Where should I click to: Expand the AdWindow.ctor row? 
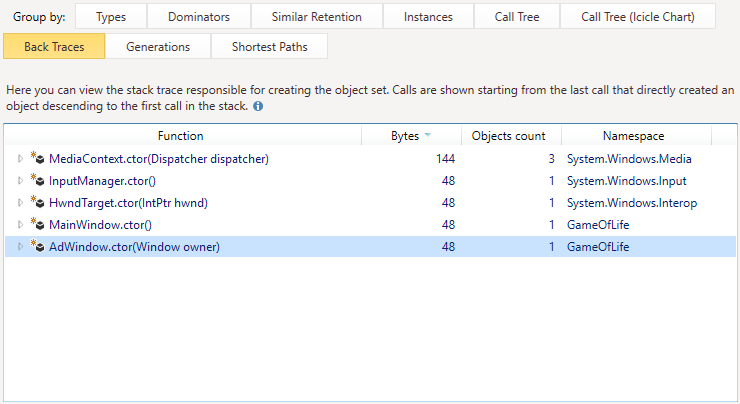pyautogui.click(x=20, y=247)
